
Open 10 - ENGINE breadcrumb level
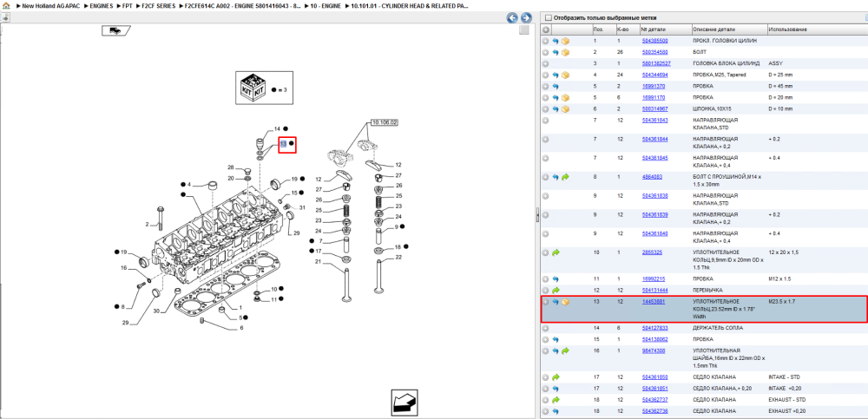[x=325, y=5]
